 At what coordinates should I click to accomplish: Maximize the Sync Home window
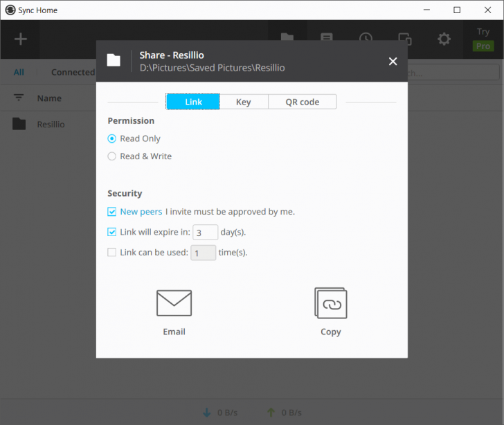coord(457,10)
